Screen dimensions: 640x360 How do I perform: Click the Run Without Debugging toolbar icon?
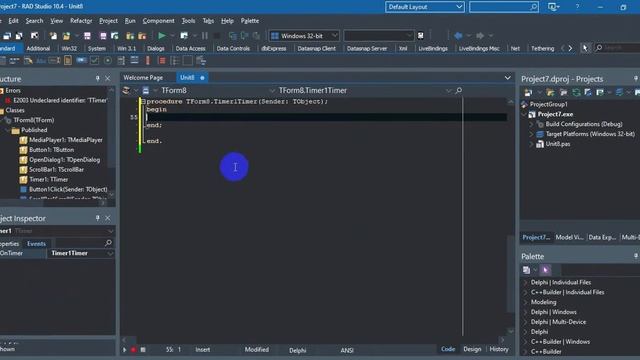[x=184, y=36]
